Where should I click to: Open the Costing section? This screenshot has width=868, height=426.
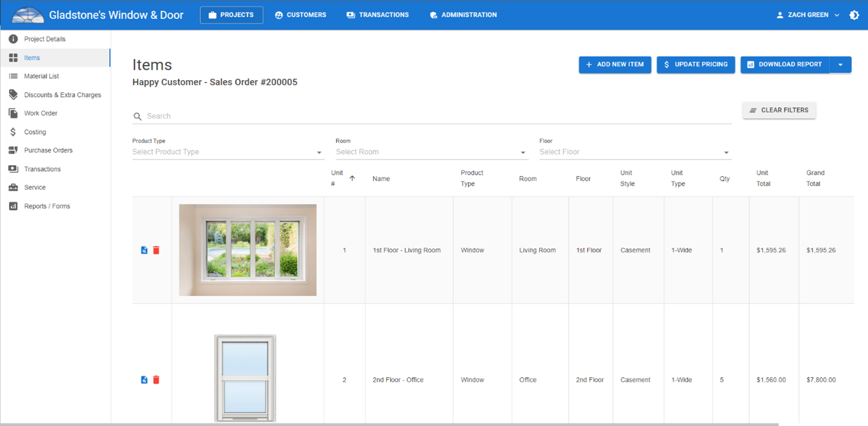click(x=35, y=132)
